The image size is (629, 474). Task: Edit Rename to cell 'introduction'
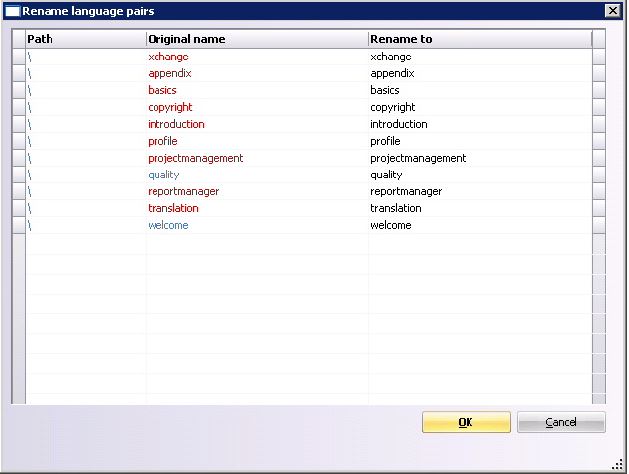pyautogui.click(x=480, y=124)
